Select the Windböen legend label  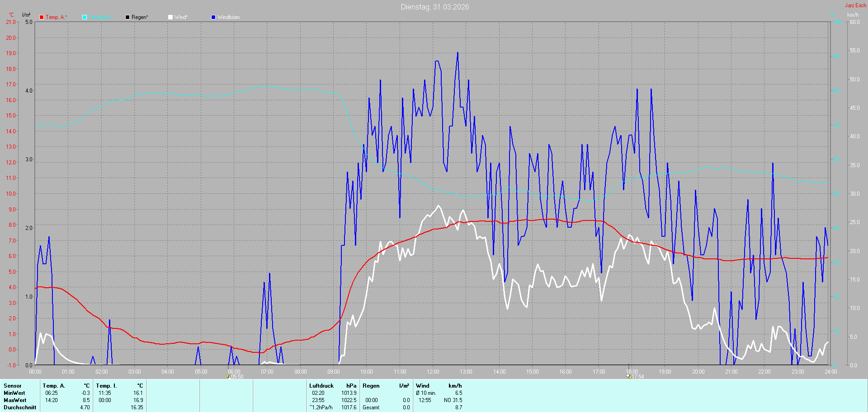(228, 17)
